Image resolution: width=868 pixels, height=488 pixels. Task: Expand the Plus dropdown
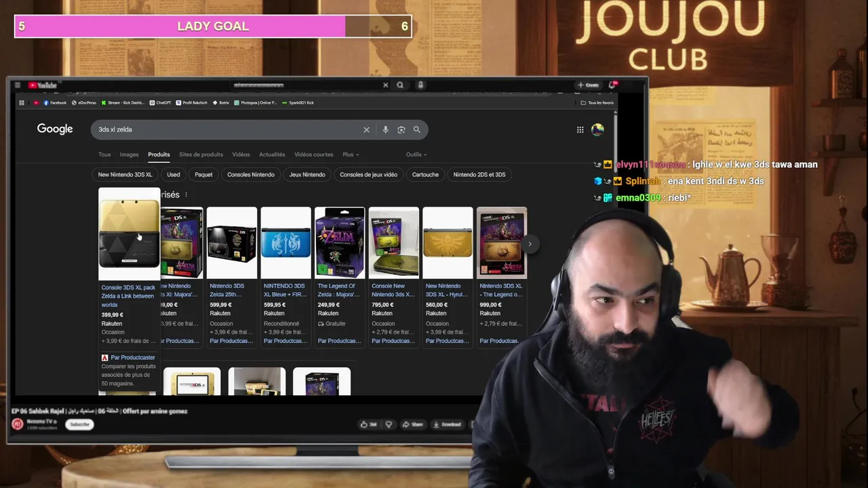pyautogui.click(x=351, y=155)
